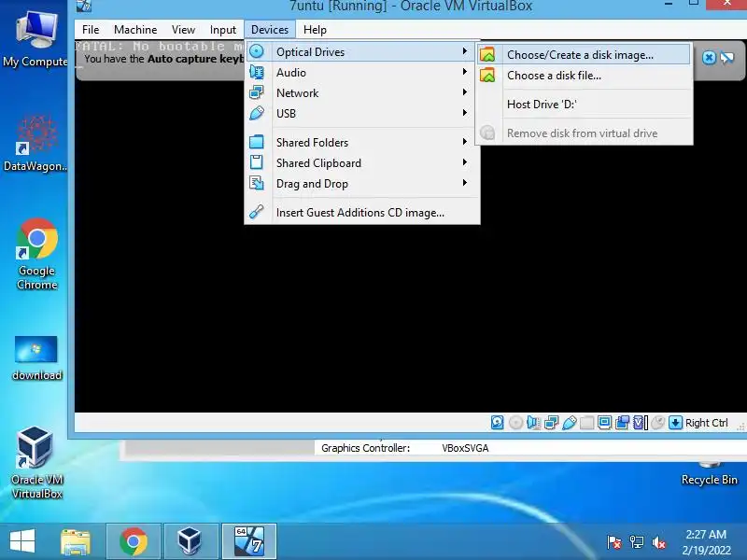Open the View menu
The width and height of the screenshot is (747, 560).
click(183, 30)
